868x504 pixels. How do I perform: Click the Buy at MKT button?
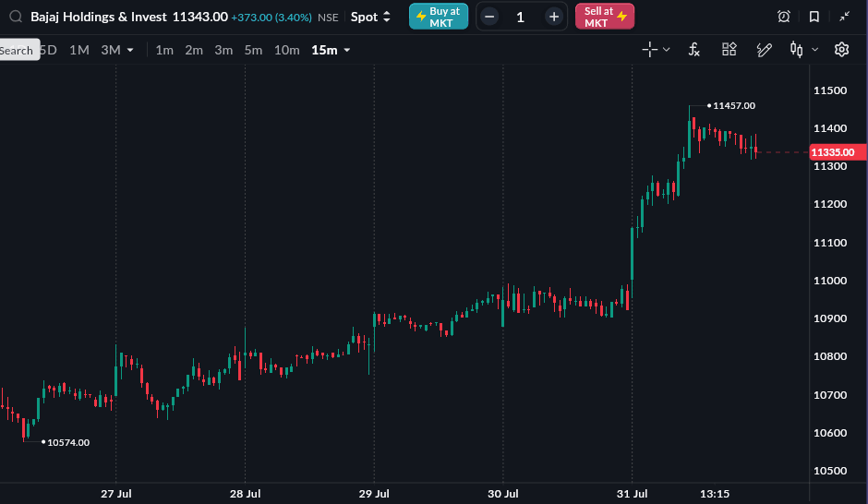click(x=439, y=17)
